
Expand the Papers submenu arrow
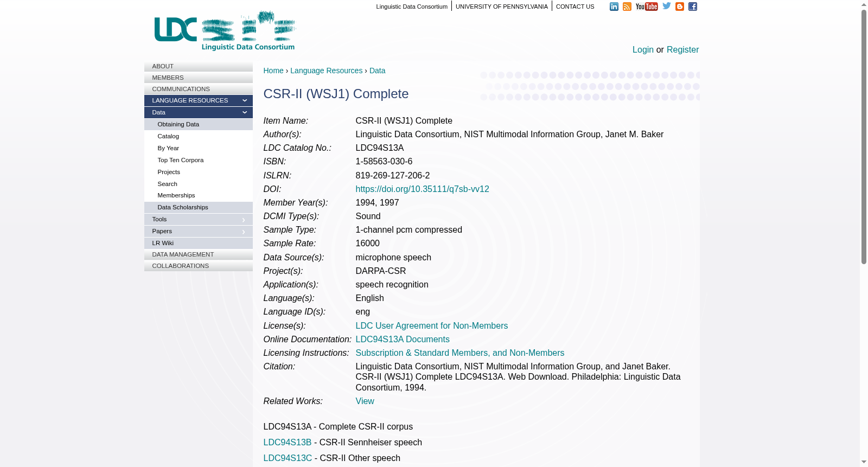[244, 232]
